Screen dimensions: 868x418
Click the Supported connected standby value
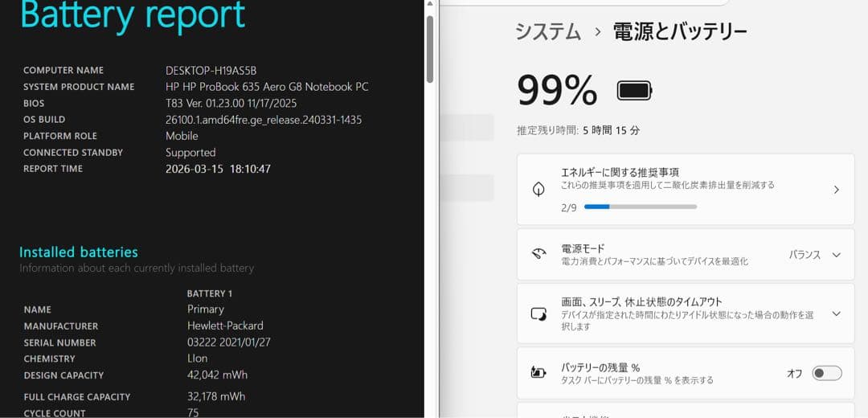[190, 152]
